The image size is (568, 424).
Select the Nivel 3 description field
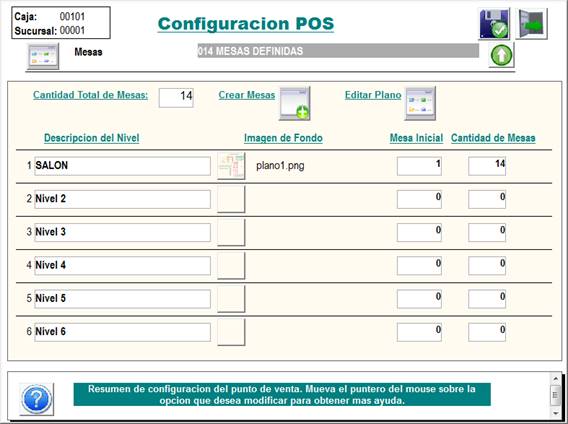(x=122, y=232)
